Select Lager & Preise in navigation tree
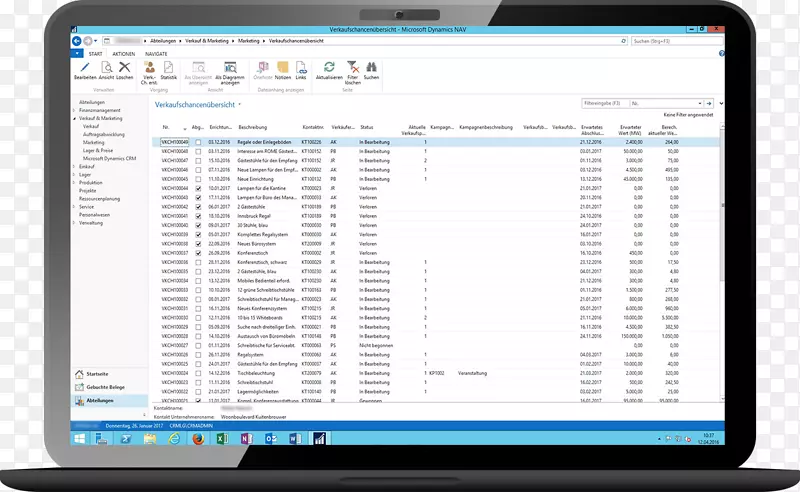Screen dimensions: 800x492 (x=98, y=151)
